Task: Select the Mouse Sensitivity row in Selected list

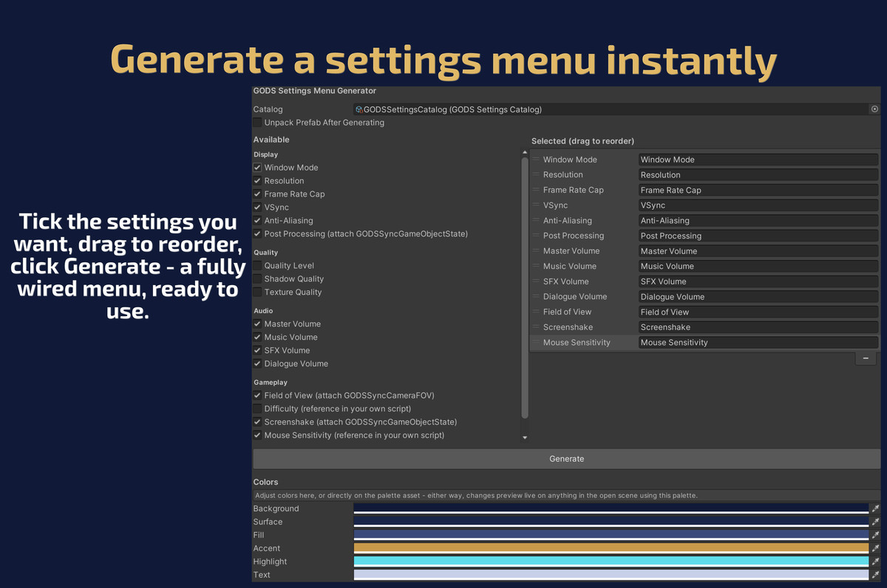Action: click(704, 343)
